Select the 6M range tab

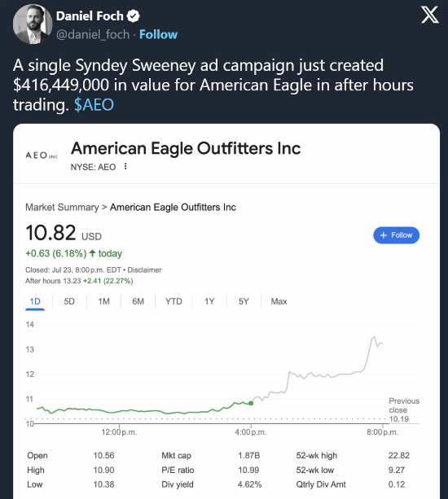(138, 301)
